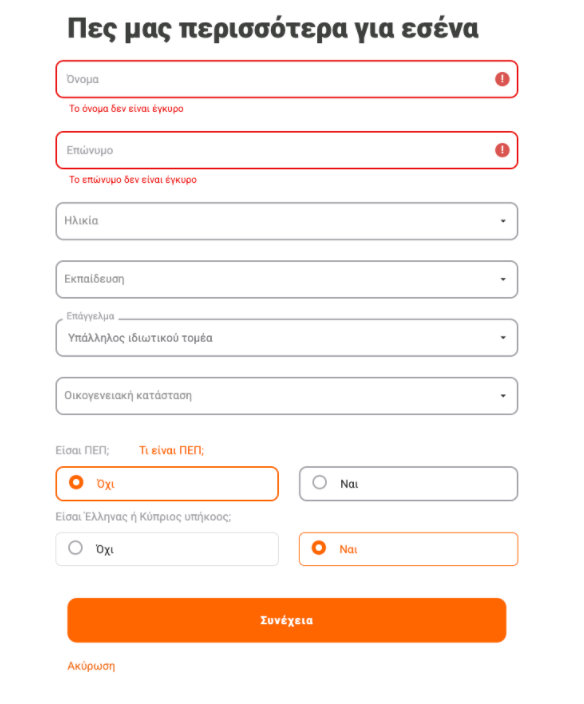Focus the Όνομα input field
Screen dimensions: 584x704
click(287, 79)
